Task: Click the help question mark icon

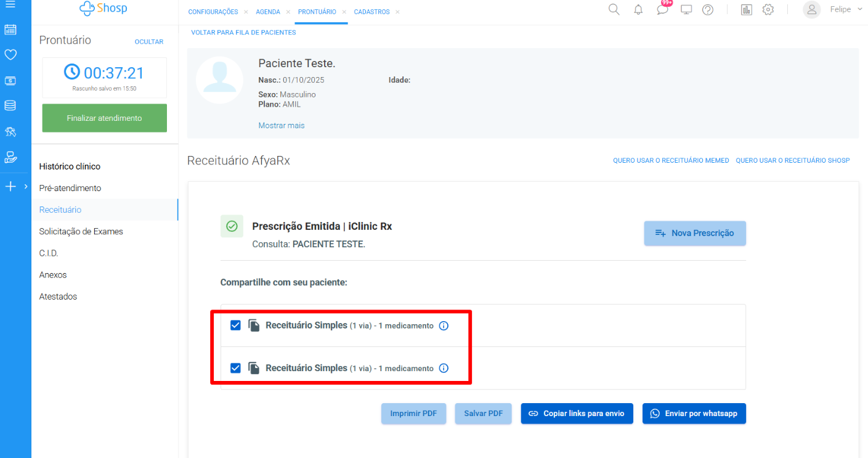Action: [708, 9]
